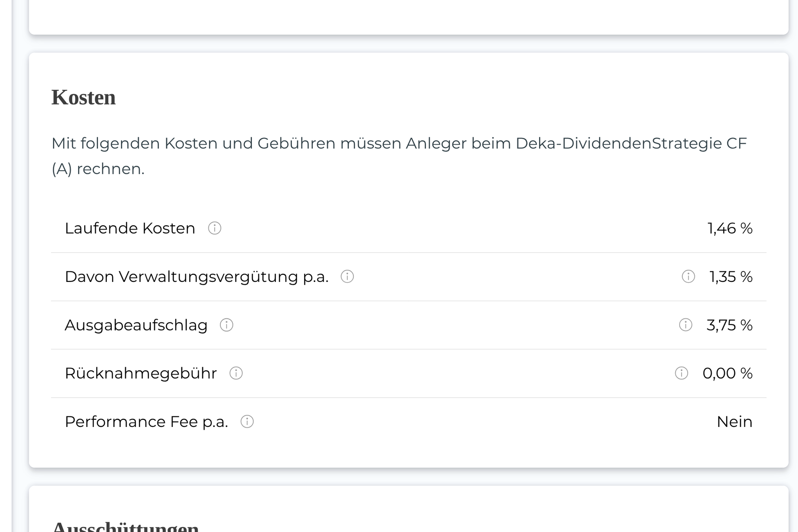Click the 3,75 % issue surcharge value
The height and width of the screenshot is (532, 798).
pos(730,325)
